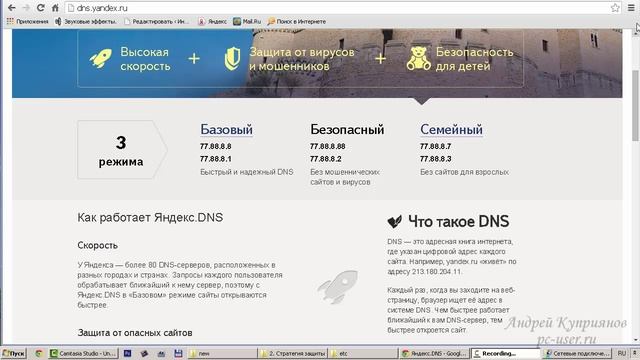This screenshot has height=360, width=640.
Task: Open the Chrome hamburger menu
Action: click(x=631, y=8)
